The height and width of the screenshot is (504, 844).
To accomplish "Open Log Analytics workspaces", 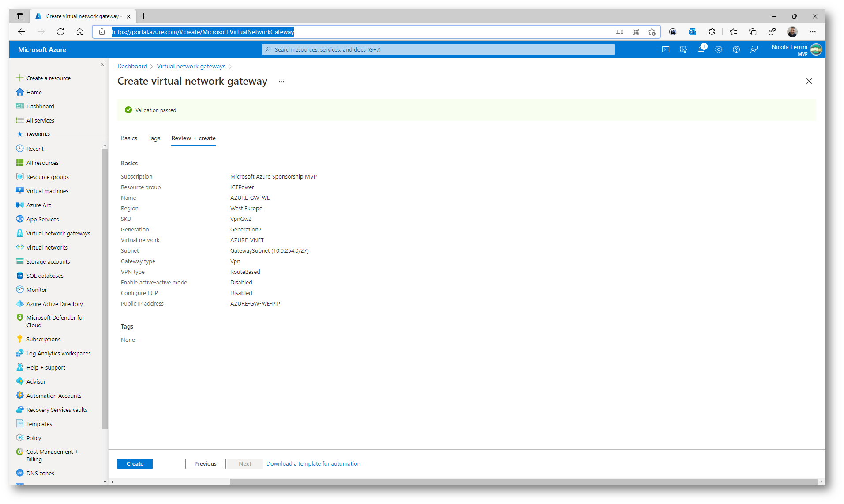I will (x=59, y=353).
